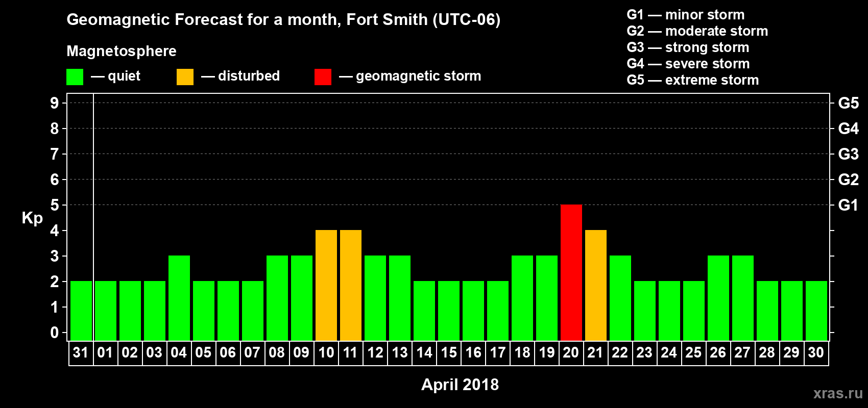Screen dimensions: 868x408
Task: Click the green bar for day 28
Action: (x=767, y=311)
